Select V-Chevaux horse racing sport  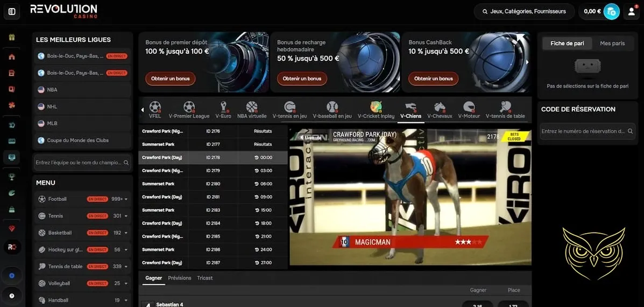coord(440,110)
